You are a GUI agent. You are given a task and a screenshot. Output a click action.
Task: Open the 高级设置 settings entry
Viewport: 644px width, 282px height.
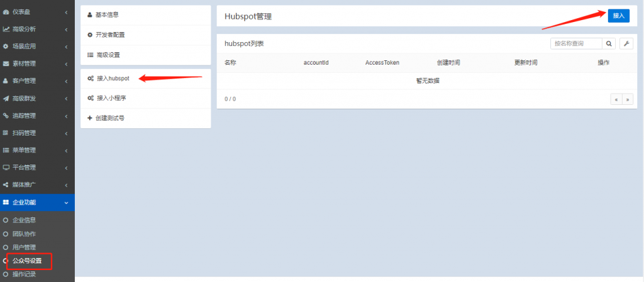coord(146,55)
